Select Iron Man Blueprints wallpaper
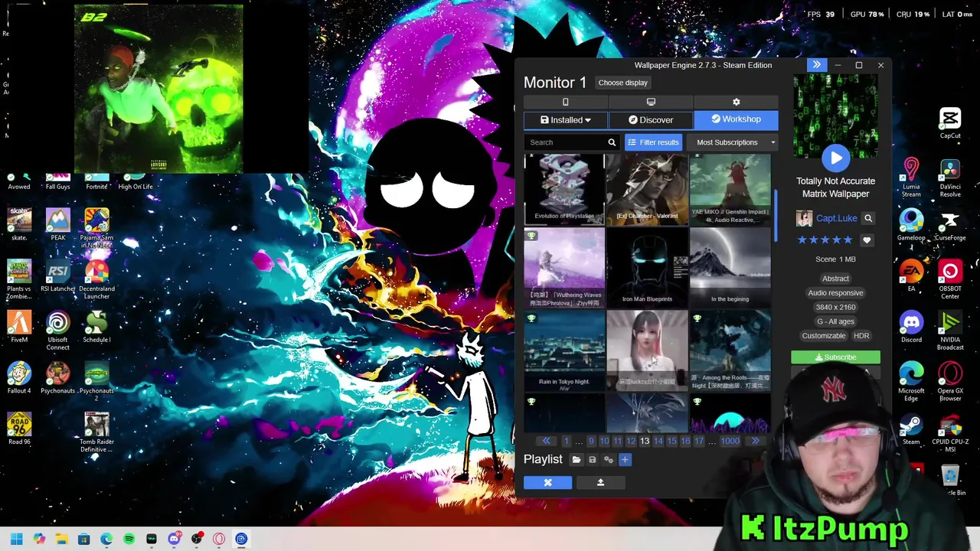This screenshot has height=551, width=980. [647, 269]
